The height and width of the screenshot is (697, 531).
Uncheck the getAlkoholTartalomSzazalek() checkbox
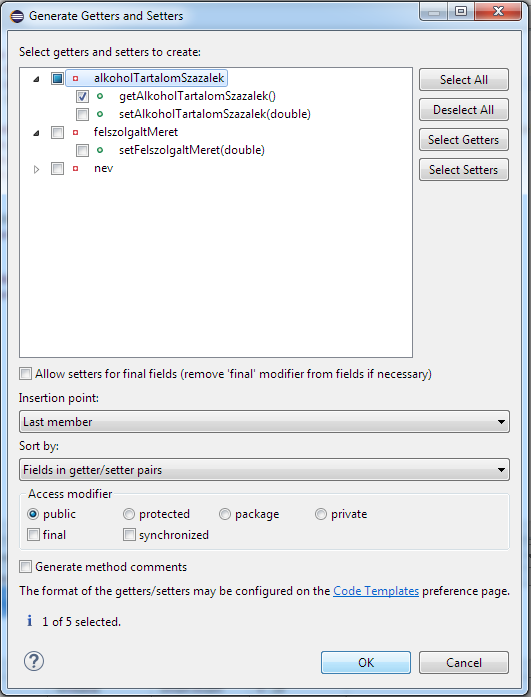[x=82, y=96]
